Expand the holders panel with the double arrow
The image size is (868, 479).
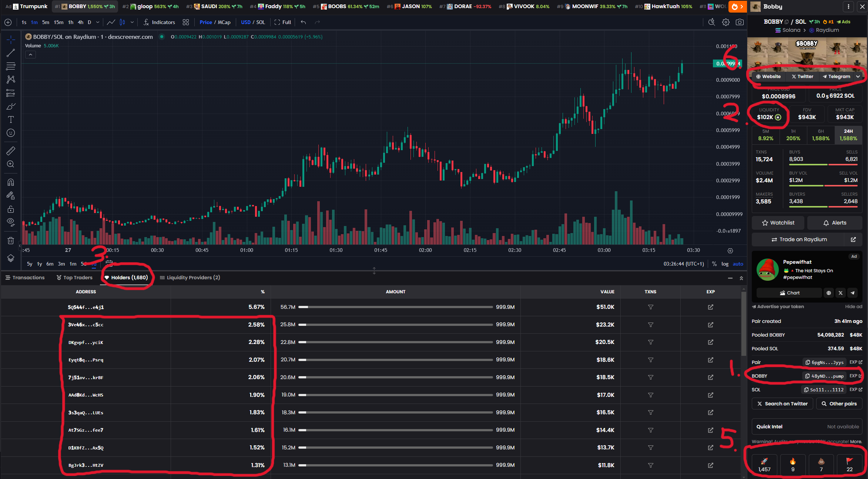[x=741, y=278]
